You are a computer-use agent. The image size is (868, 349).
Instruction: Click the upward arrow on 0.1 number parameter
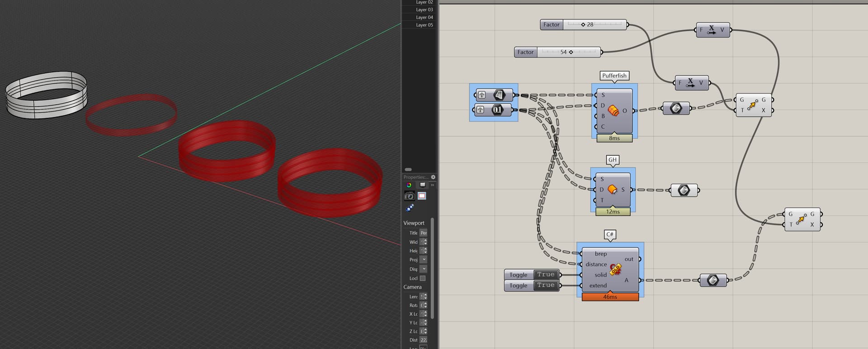[x=481, y=110]
